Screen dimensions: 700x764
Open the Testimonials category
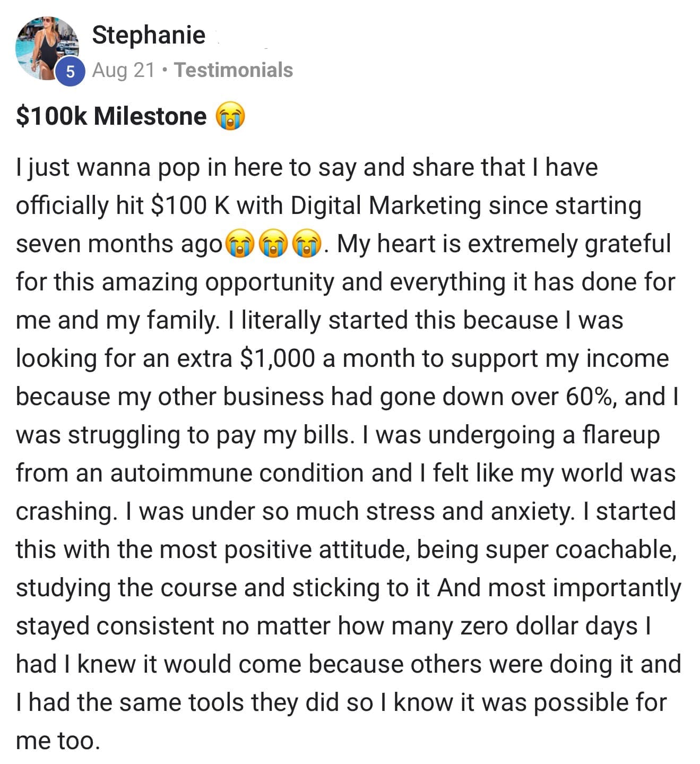tap(234, 70)
